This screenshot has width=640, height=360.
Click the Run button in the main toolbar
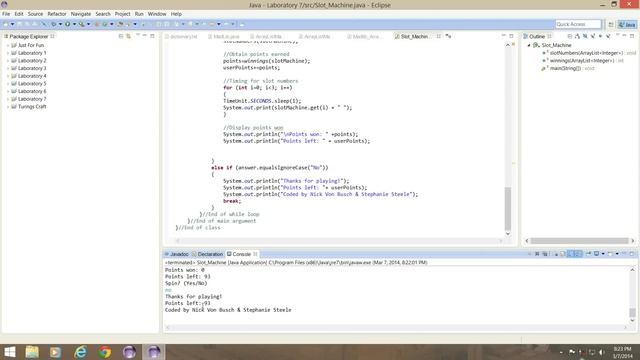[x=67, y=24]
